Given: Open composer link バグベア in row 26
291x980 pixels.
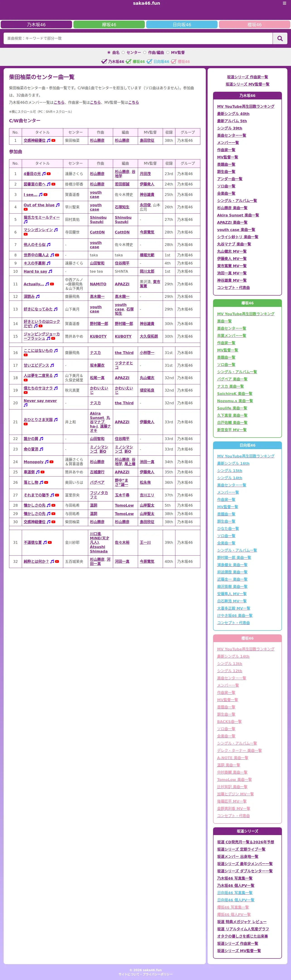Looking at the screenshot, I should coord(97,482).
